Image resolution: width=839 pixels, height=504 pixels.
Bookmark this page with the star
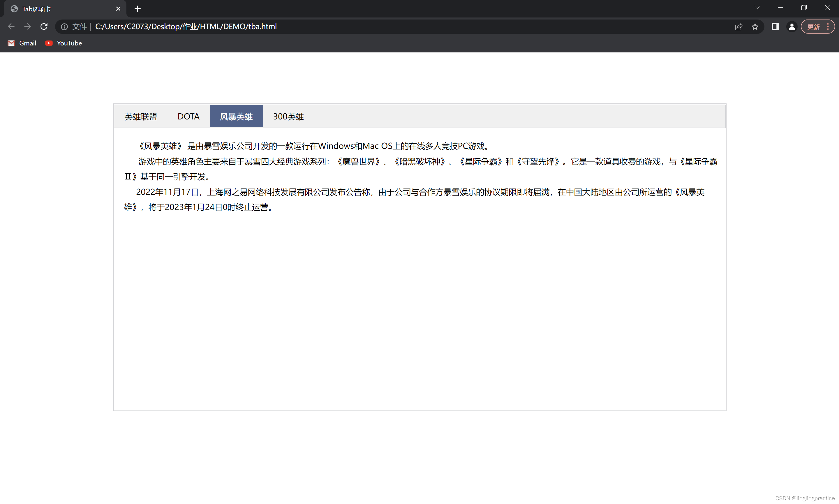pyautogui.click(x=755, y=27)
